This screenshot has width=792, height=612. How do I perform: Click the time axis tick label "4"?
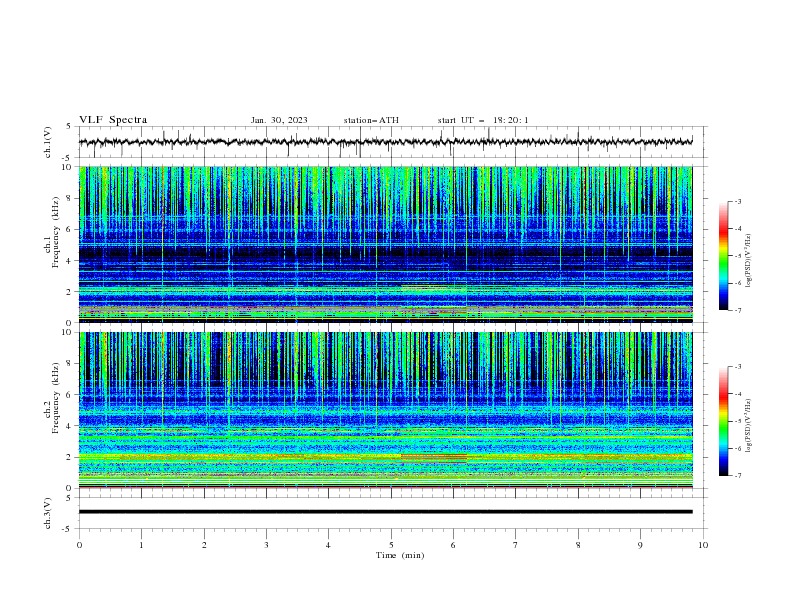click(x=328, y=545)
